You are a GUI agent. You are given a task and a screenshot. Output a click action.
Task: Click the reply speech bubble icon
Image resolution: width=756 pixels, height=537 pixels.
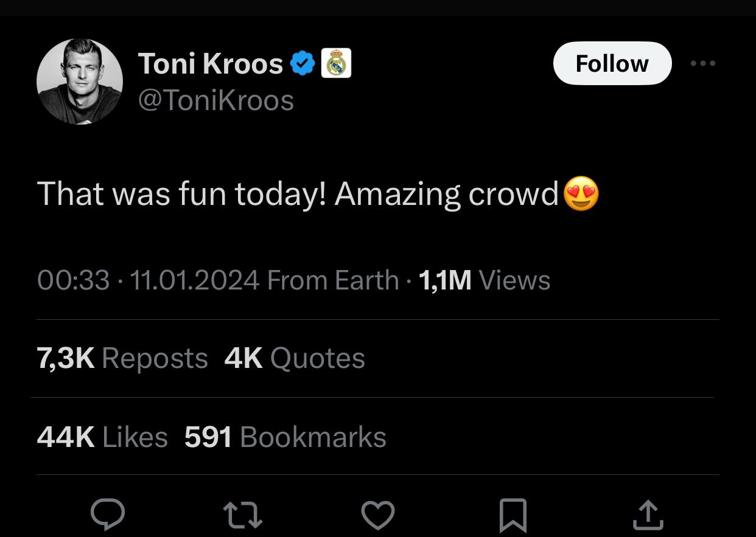108,514
